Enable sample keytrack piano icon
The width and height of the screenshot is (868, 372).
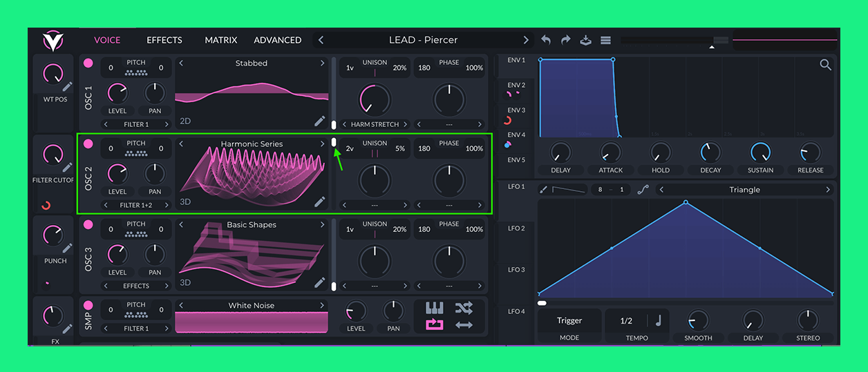click(x=434, y=308)
